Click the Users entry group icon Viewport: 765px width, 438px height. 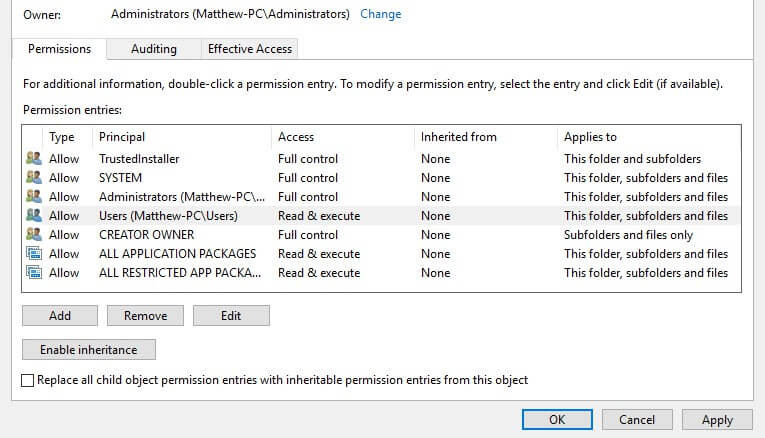[34, 215]
